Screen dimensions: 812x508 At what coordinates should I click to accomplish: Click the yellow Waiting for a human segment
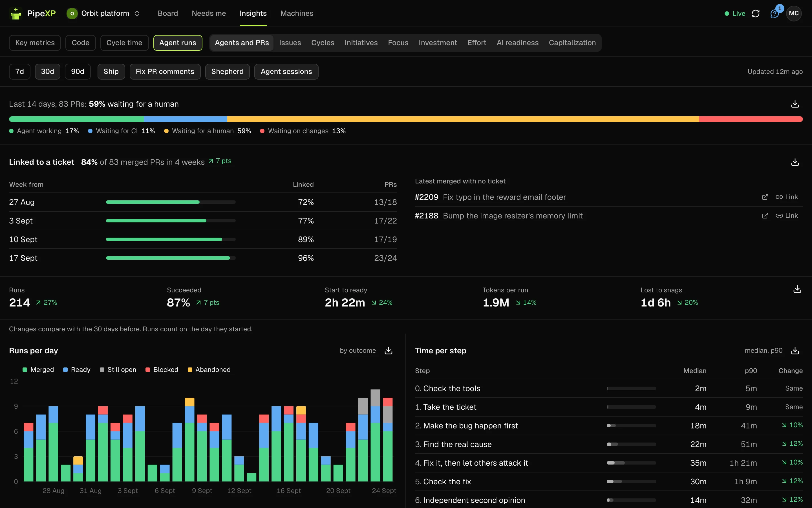pos(463,119)
